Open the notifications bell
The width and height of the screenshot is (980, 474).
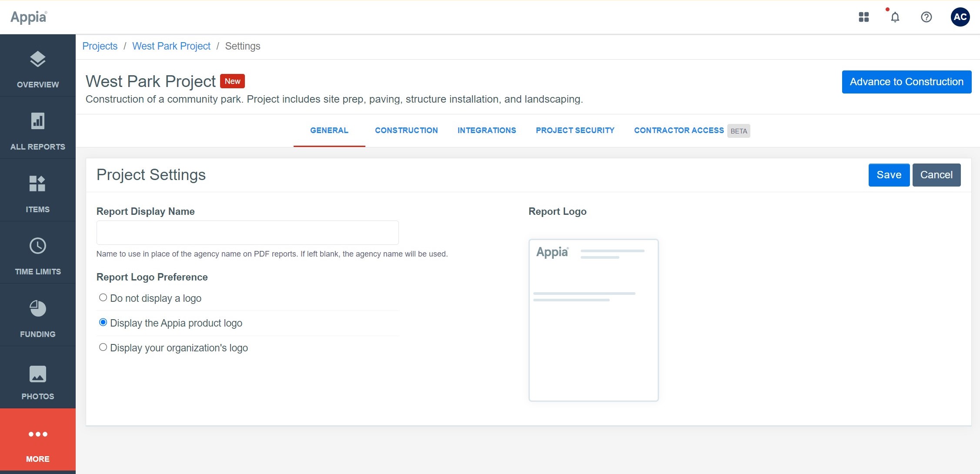[895, 17]
